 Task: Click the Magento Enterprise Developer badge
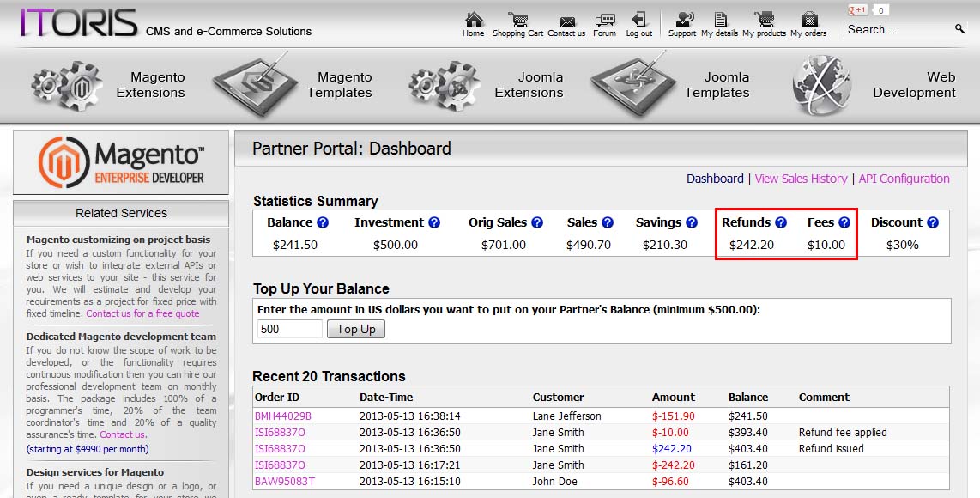pos(121,162)
